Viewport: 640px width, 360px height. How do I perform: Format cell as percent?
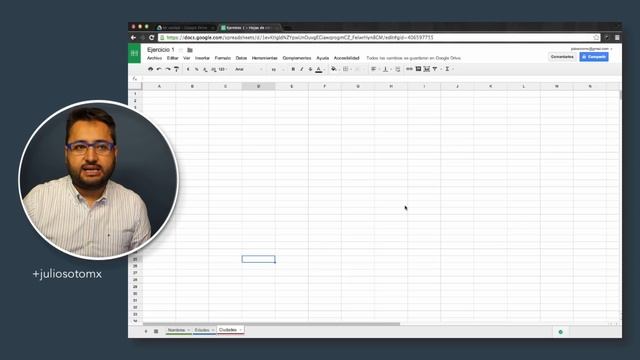[196, 69]
